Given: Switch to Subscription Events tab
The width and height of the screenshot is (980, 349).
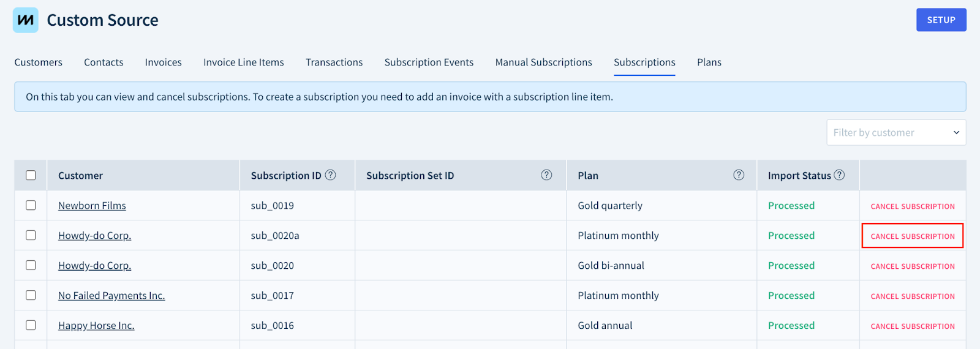Looking at the screenshot, I should 429,62.
